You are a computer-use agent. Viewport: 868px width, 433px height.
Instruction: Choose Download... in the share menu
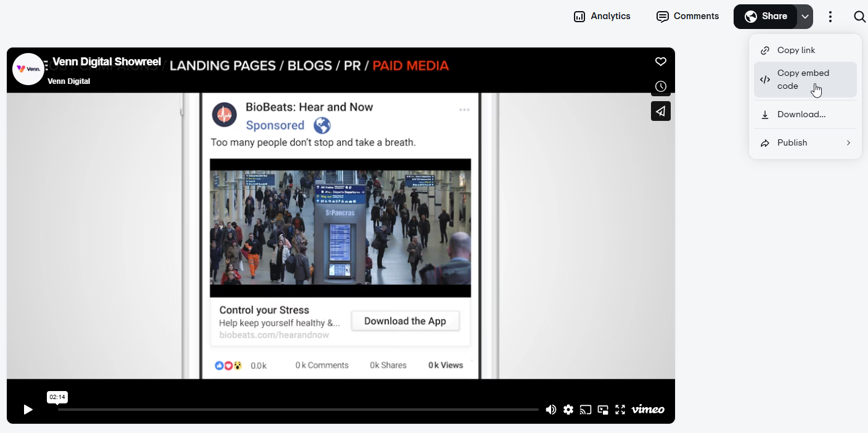[805, 114]
